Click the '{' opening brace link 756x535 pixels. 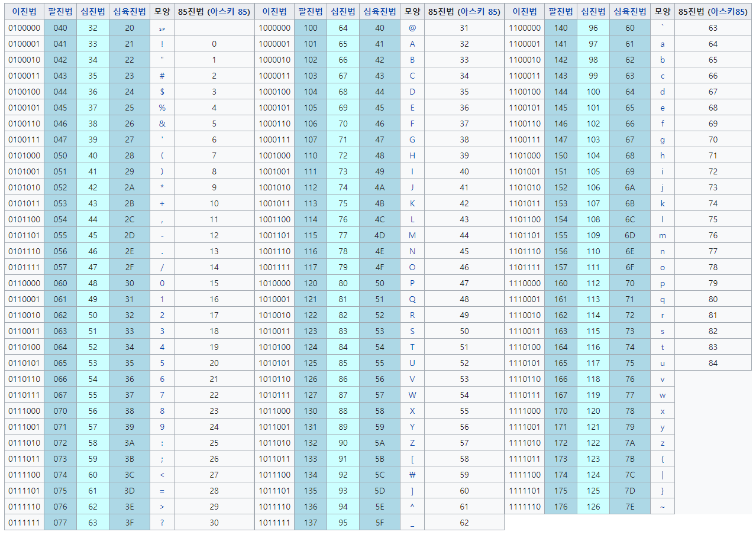(x=663, y=459)
